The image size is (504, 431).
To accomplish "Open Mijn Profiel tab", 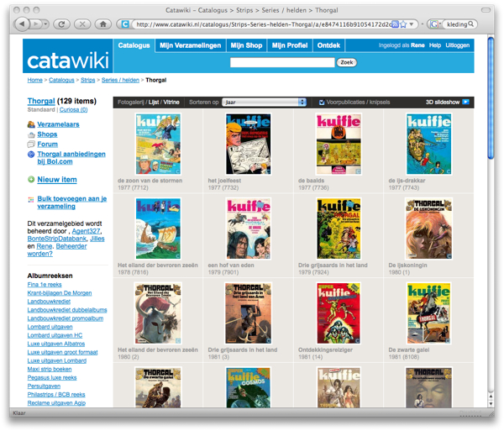I will [x=290, y=45].
